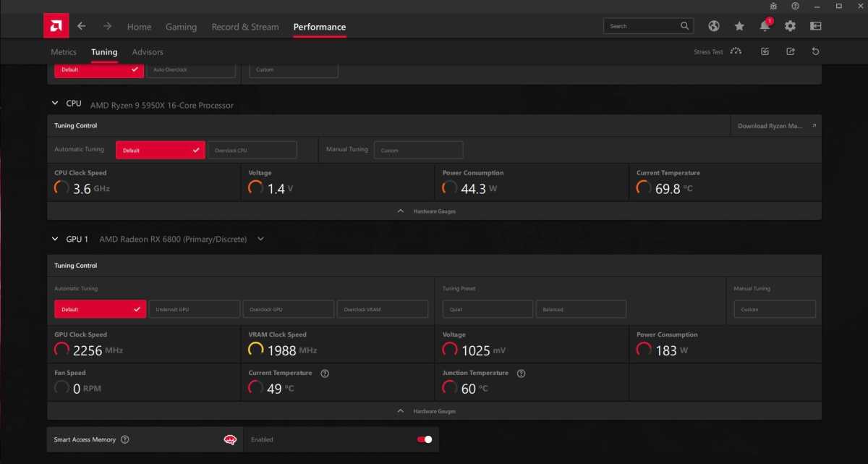The image size is (868, 464).
Task: Open settings via the gear icon
Action: [790, 26]
